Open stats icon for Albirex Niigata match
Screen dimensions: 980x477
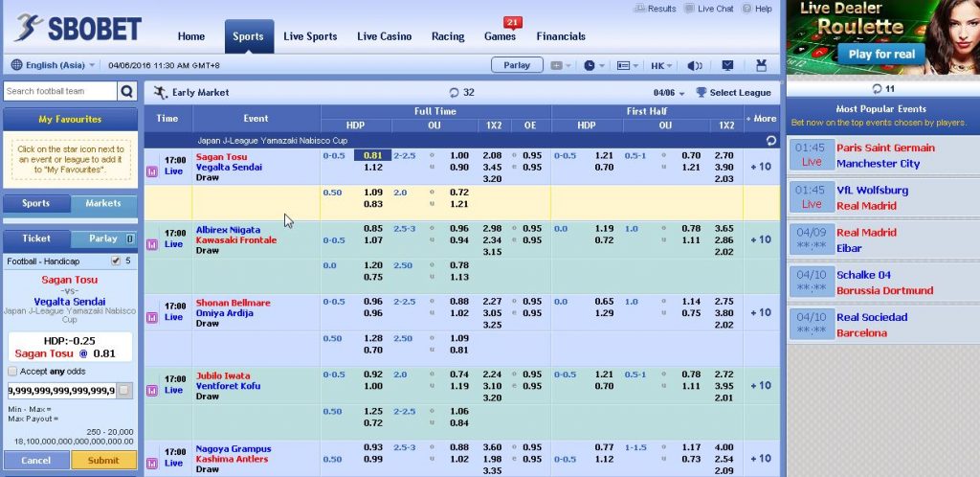click(151, 244)
